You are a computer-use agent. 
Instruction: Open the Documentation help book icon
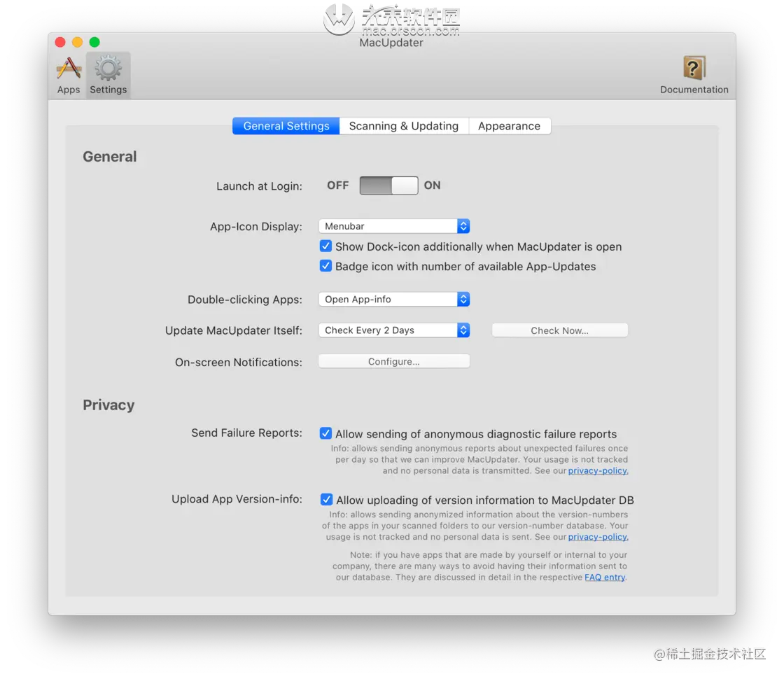[x=694, y=75]
